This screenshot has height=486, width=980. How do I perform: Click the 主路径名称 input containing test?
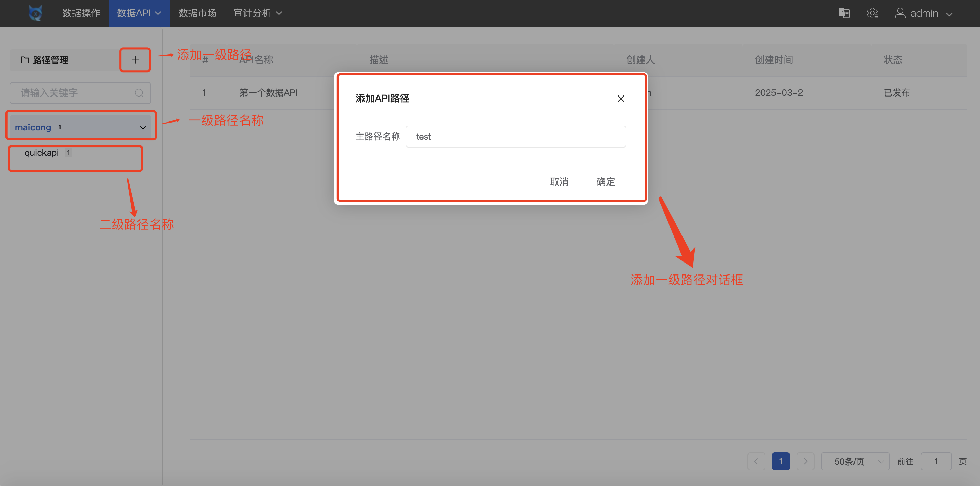tap(516, 137)
